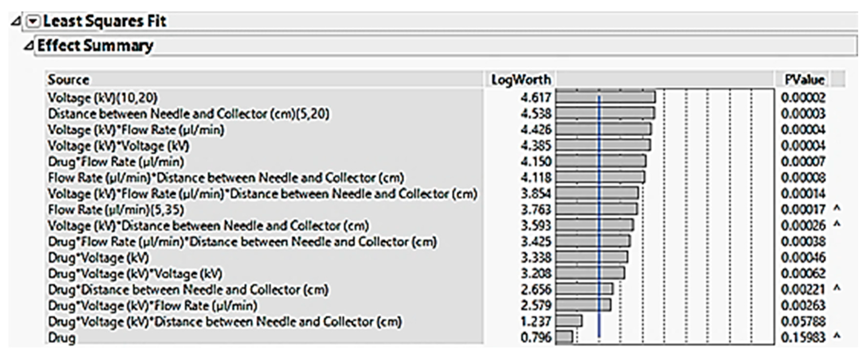Select the PValue 0.05788 cell
868x362 pixels.
[x=803, y=322]
